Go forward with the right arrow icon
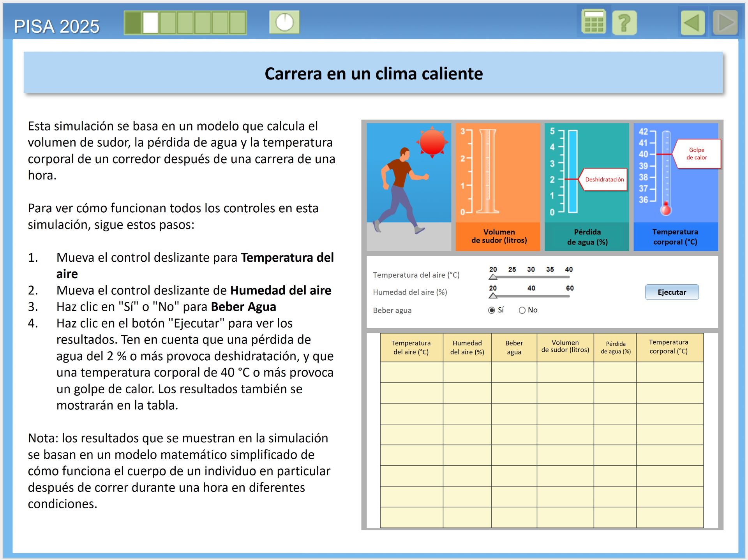 (725, 23)
